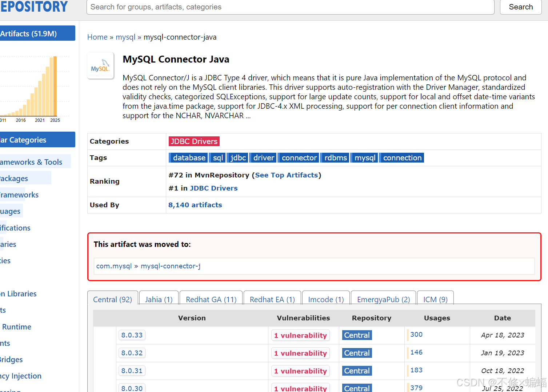Open the 183 usages link

416,370
